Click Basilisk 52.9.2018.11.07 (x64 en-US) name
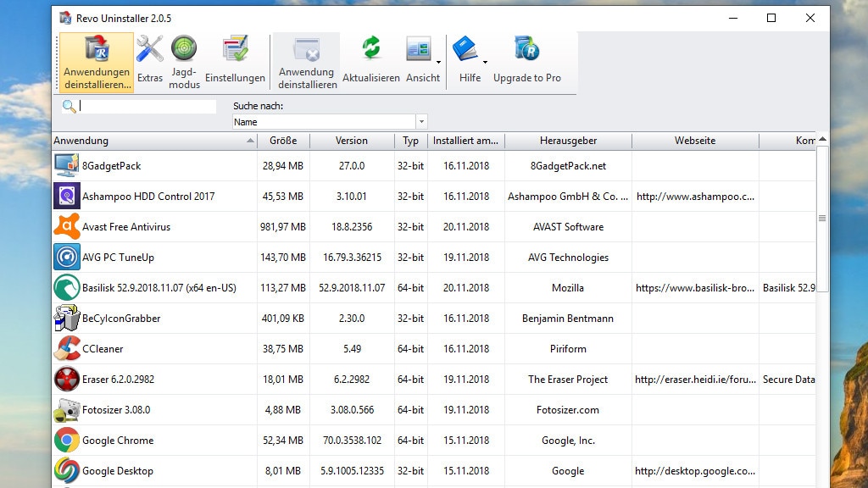 (x=159, y=288)
